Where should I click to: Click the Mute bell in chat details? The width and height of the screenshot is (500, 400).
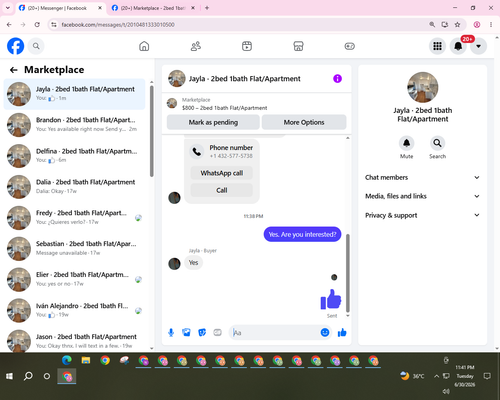(x=406, y=143)
